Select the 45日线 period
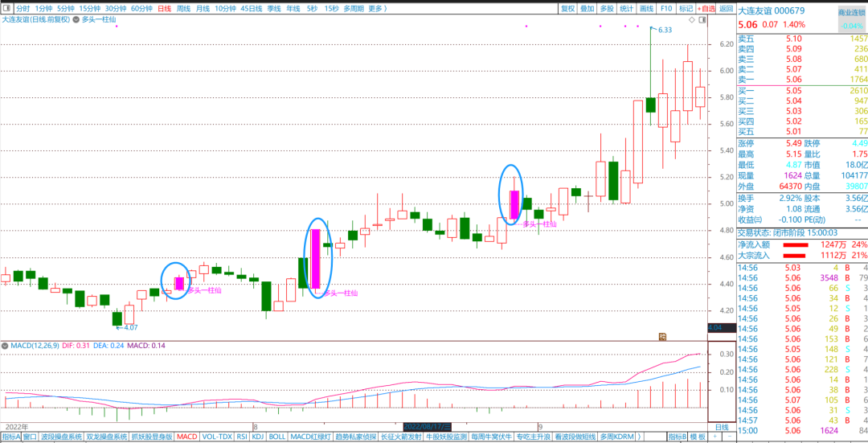 click(252, 8)
